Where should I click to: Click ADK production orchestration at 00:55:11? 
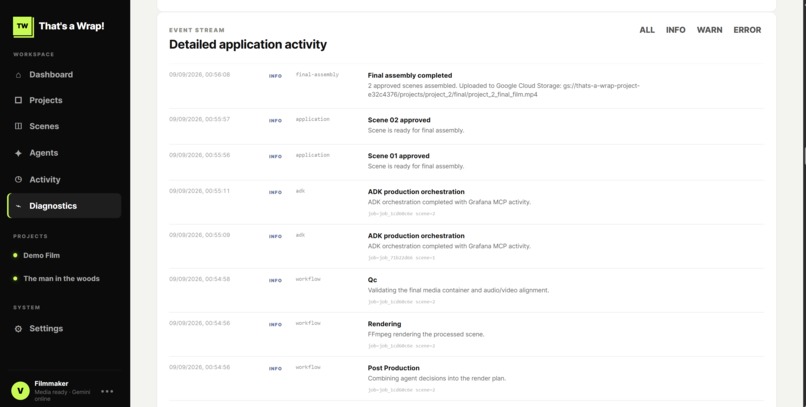[416, 192]
